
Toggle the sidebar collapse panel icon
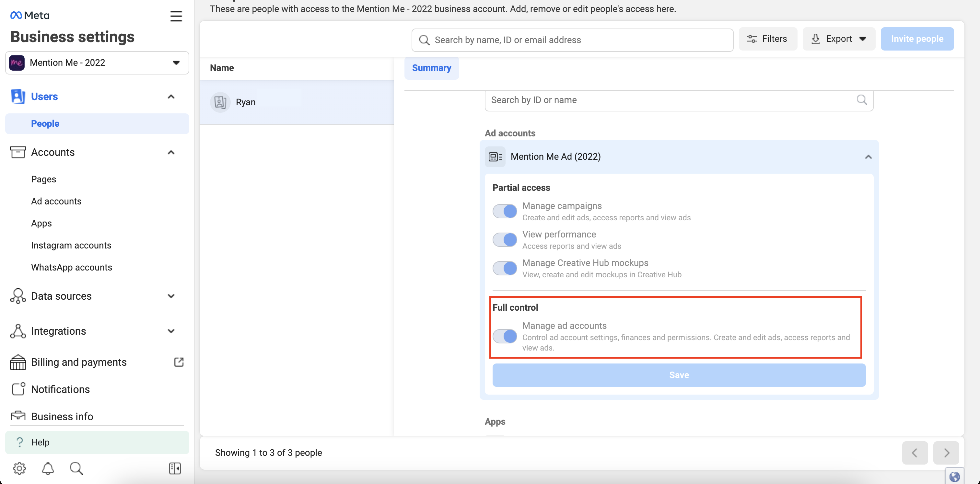(175, 468)
